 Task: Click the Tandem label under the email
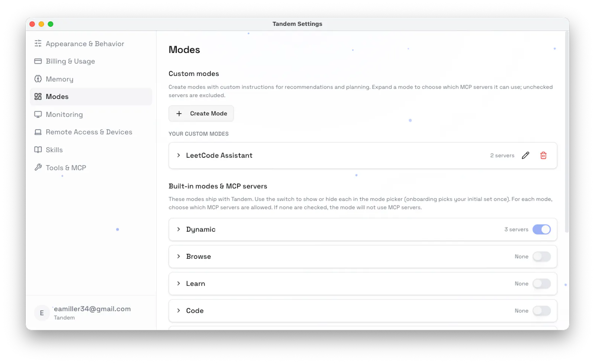[64, 318]
